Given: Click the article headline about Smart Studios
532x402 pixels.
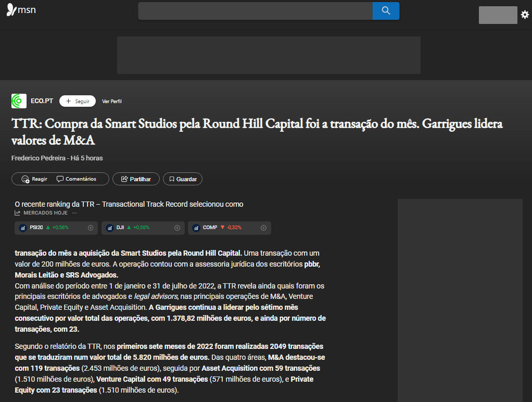Looking at the screenshot, I should click(x=257, y=132).
